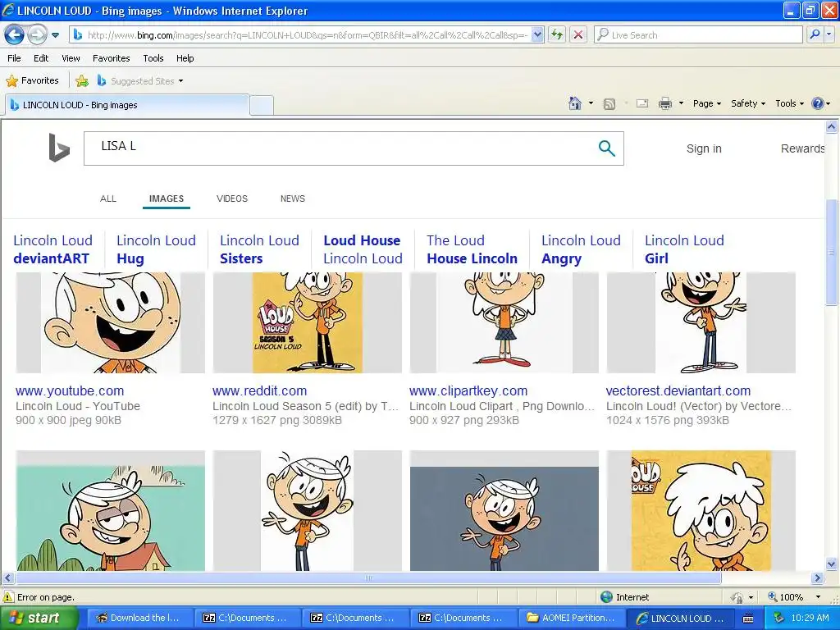Open the View menu
This screenshot has height=630, width=840.
[x=71, y=58]
